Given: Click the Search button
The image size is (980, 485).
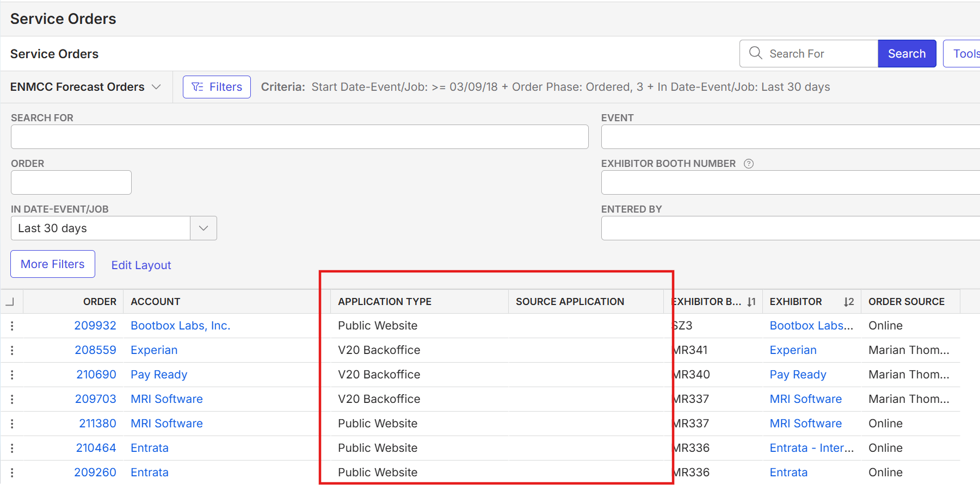Looking at the screenshot, I should click(907, 53).
